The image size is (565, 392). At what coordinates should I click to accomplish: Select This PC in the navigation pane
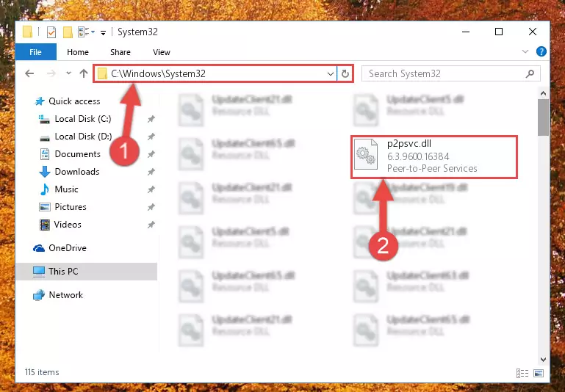(63, 272)
